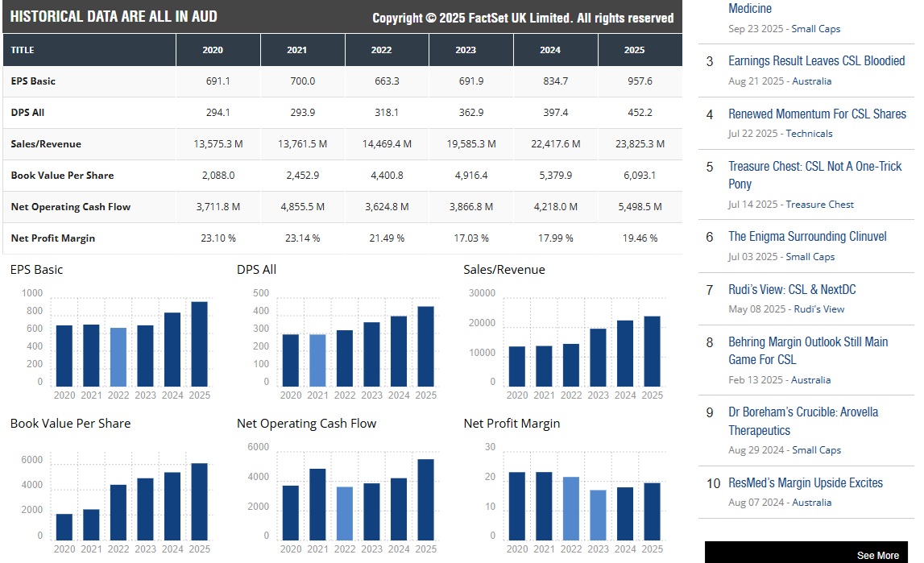Open 'Renewed Momentum For CSL Shares' article

[x=817, y=114]
